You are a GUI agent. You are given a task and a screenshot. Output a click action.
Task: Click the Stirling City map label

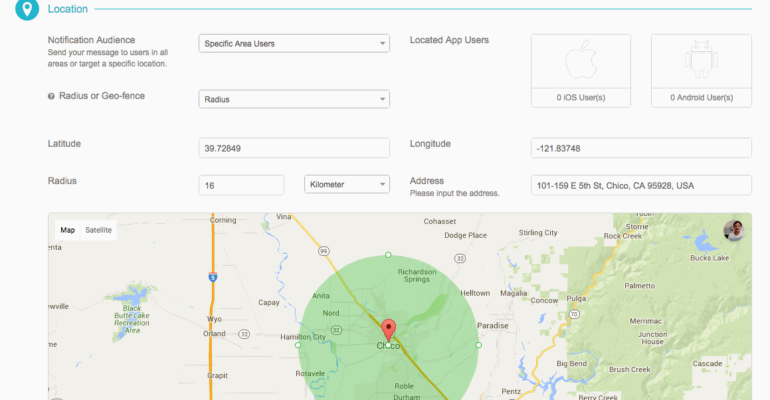(538, 233)
